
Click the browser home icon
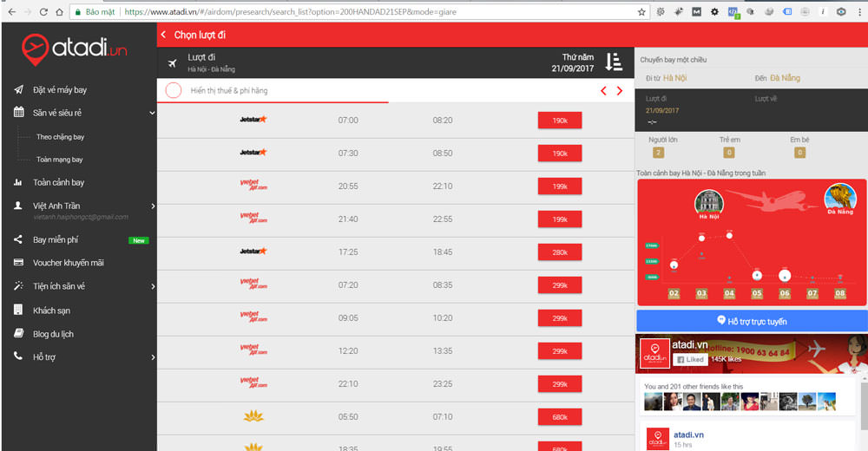59,12
